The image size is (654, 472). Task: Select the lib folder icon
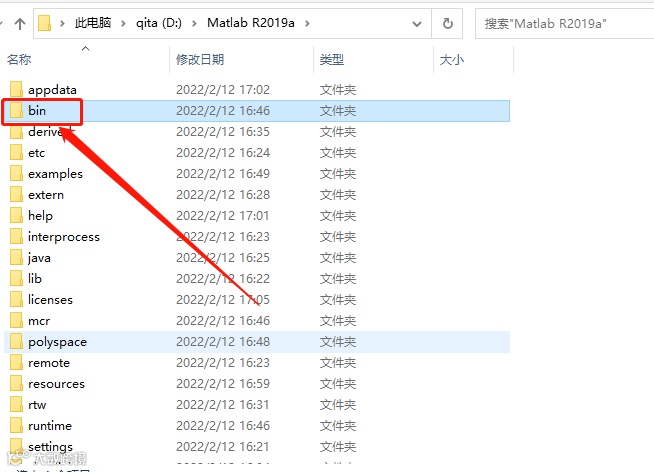(x=16, y=278)
